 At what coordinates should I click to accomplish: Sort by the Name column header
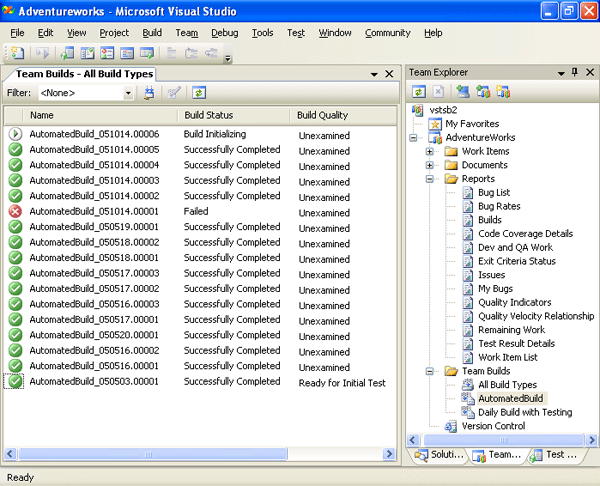100,116
